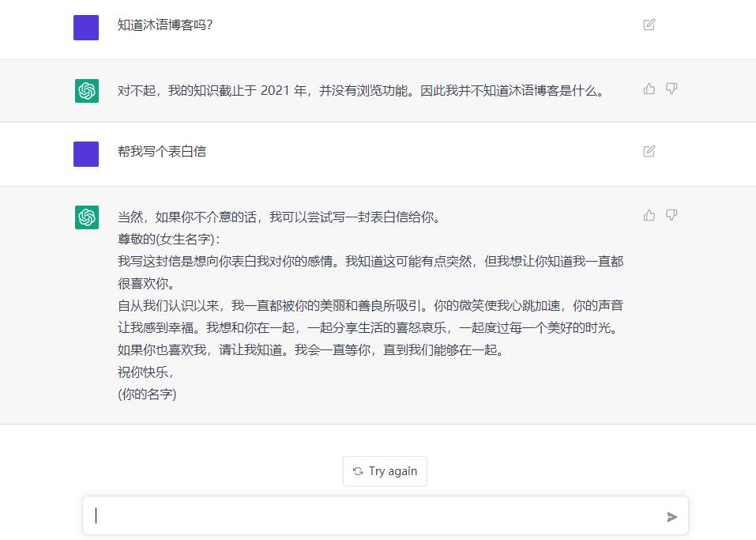
Task: Click the Try again button
Action: click(x=385, y=471)
